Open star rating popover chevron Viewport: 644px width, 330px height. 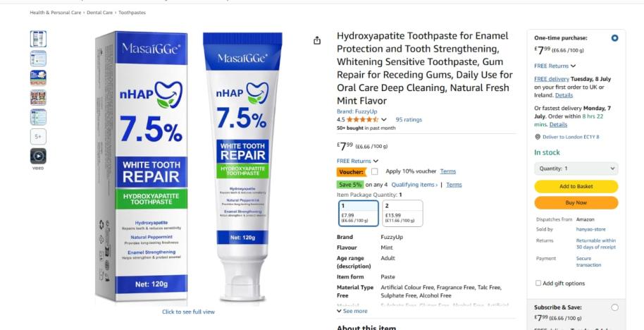[383, 120]
